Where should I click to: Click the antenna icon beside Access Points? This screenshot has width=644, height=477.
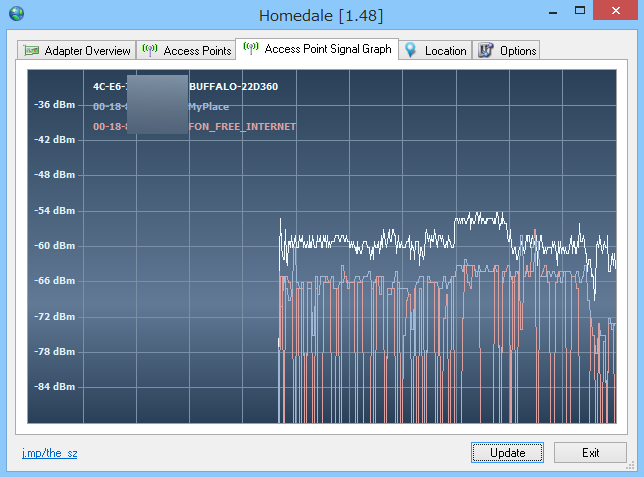150,50
